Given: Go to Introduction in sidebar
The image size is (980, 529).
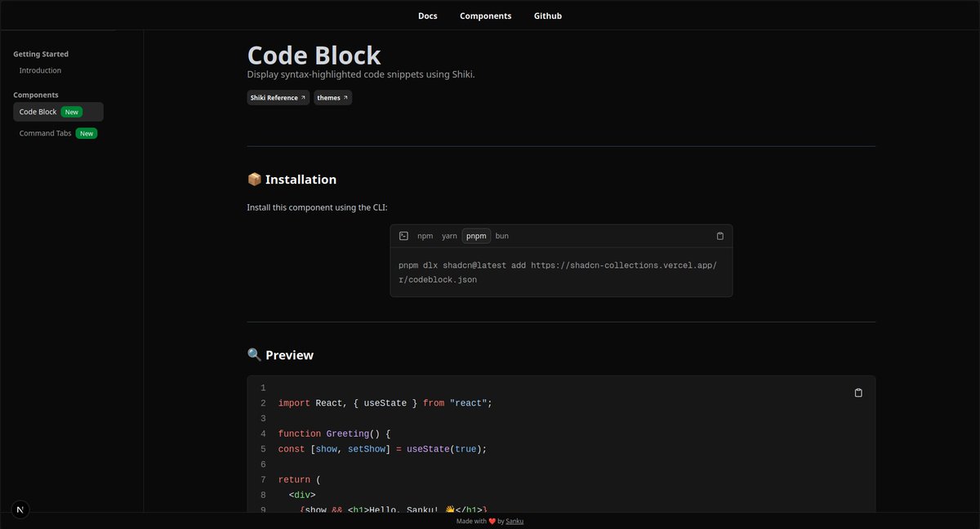Looking at the screenshot, I should coord(41,70).
